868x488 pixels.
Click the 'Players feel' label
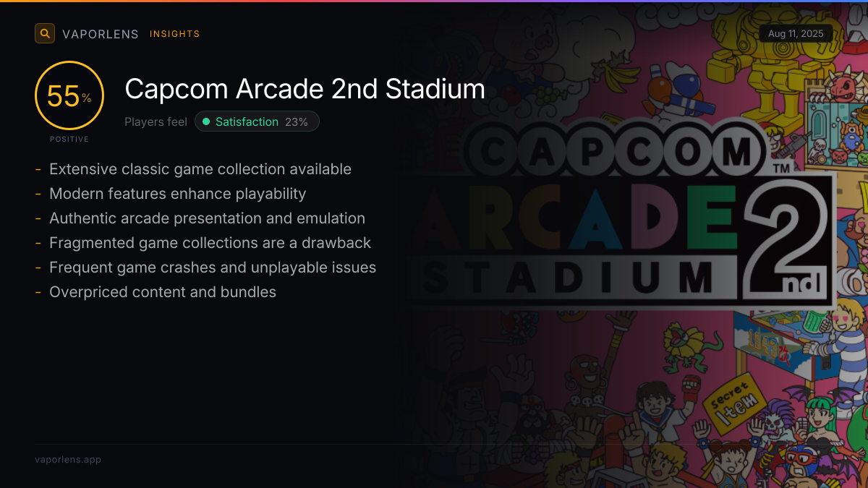click(x=156, y=122)
